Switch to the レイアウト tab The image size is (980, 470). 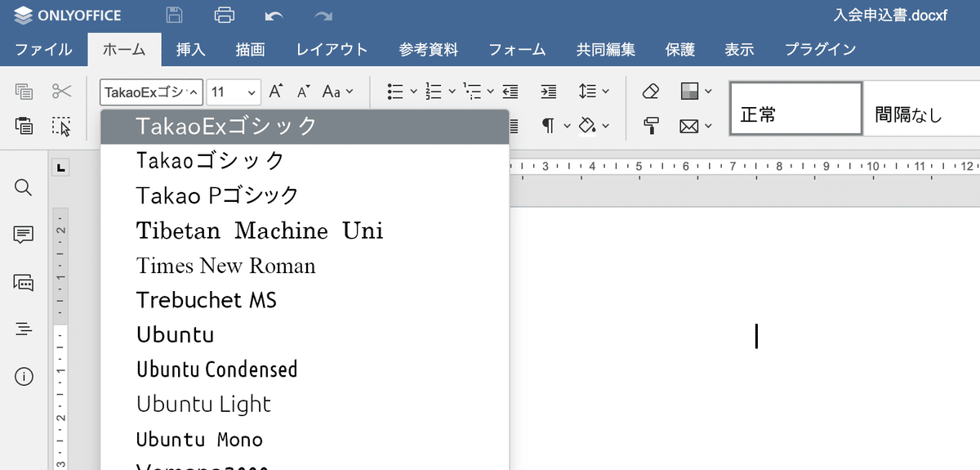(332, 49)
